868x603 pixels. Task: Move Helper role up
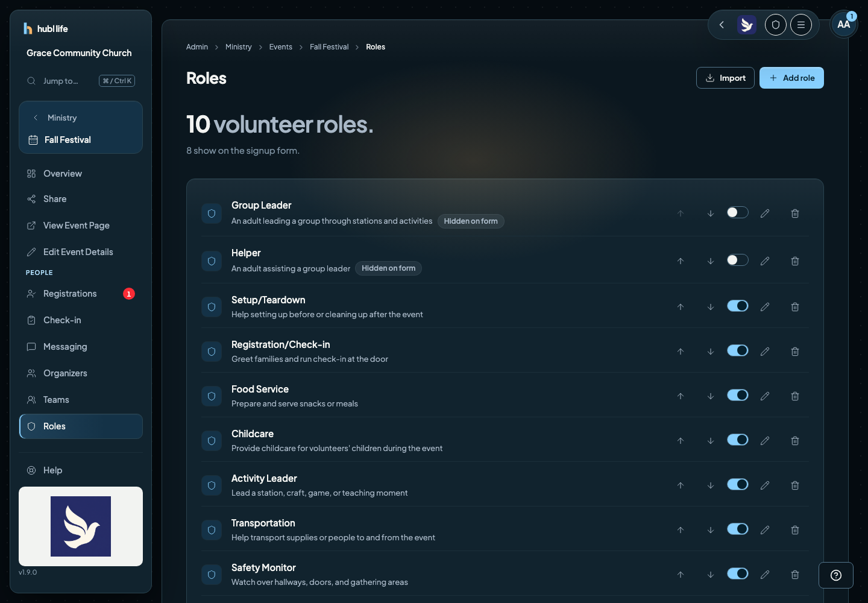681,261
